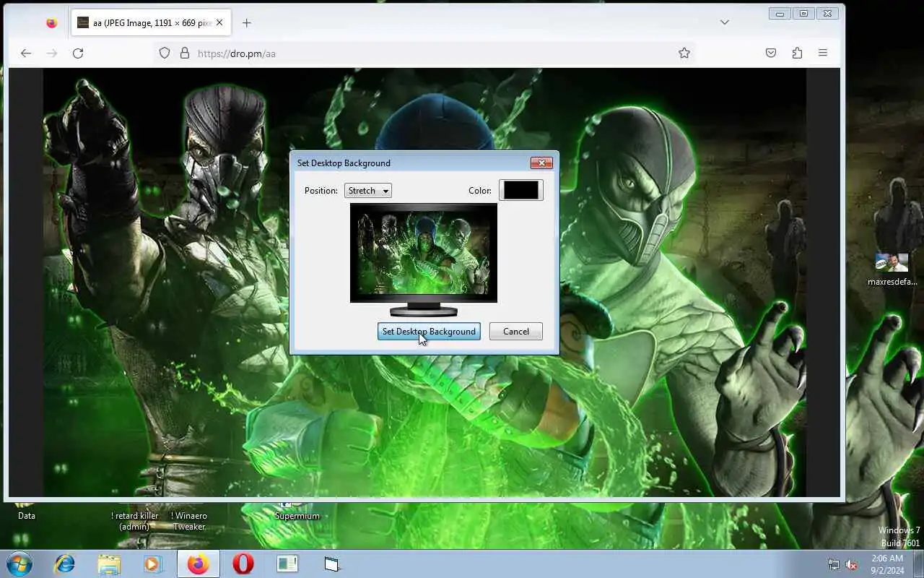Open the list all tabs chevron

coord(724,22)
